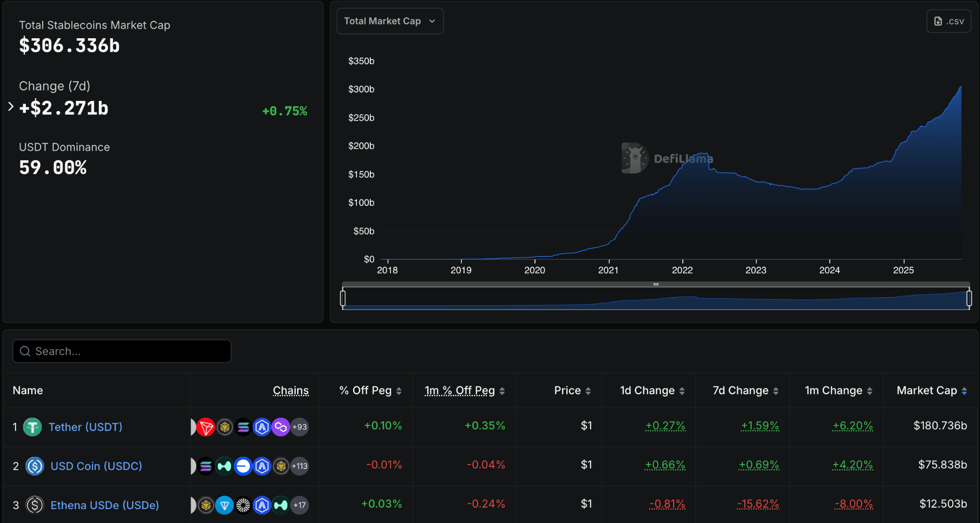Click into the stablecoin Search field
980x523 pixels.
point(122,351)
